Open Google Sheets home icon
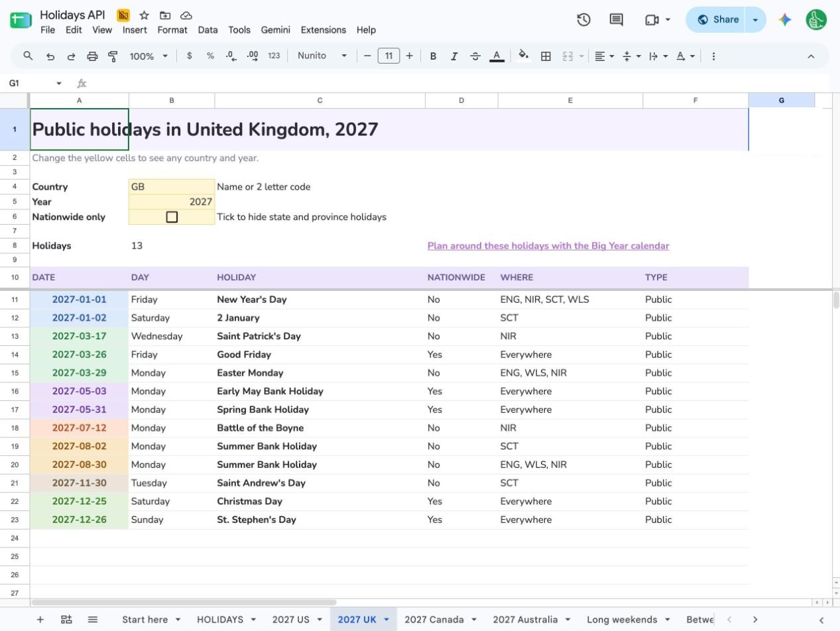 (x=21, y=21)
